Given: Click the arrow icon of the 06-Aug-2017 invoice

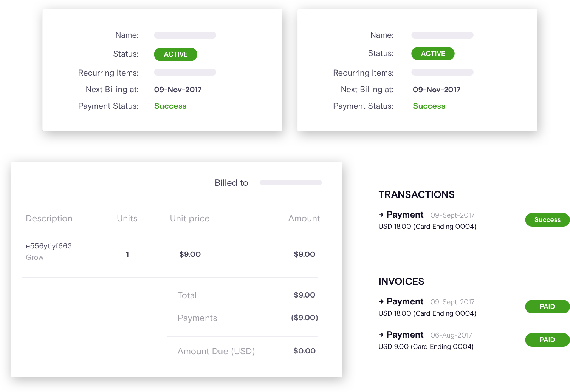Looking at the screenshot, I should pos(381,335).
